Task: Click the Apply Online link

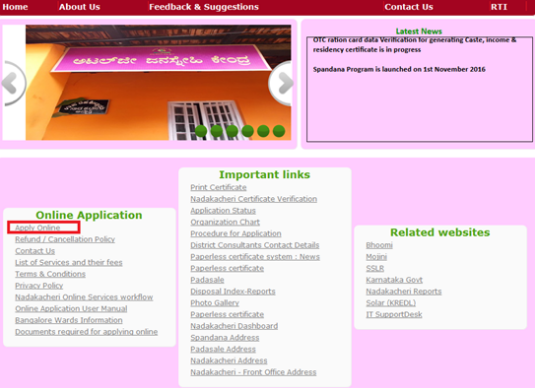Action: click(38, 228)
